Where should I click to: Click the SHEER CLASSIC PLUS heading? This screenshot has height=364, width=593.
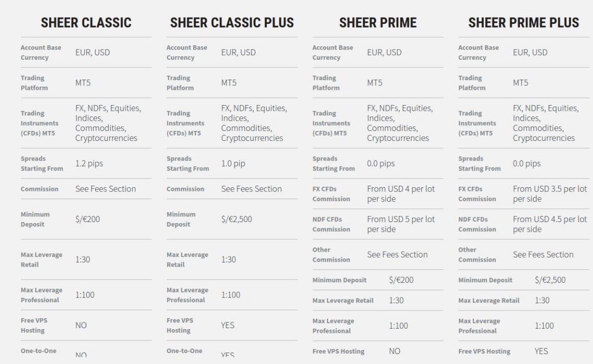[x=232, y=23]
